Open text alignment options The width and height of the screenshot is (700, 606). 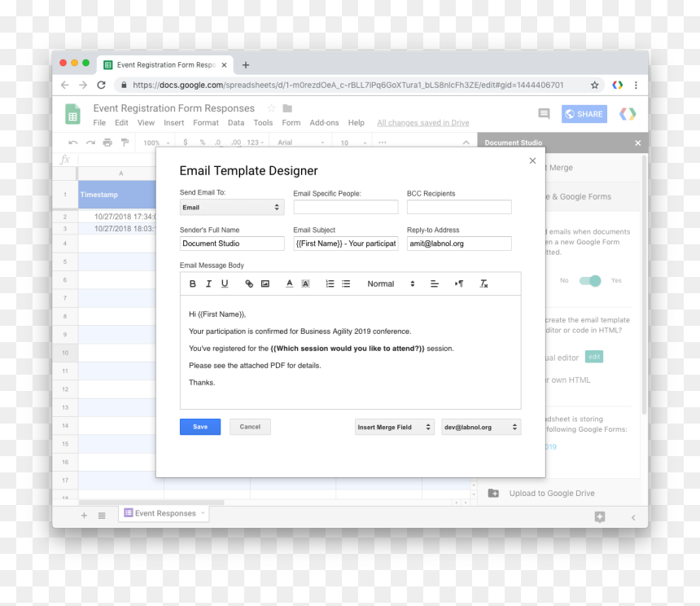435,283
